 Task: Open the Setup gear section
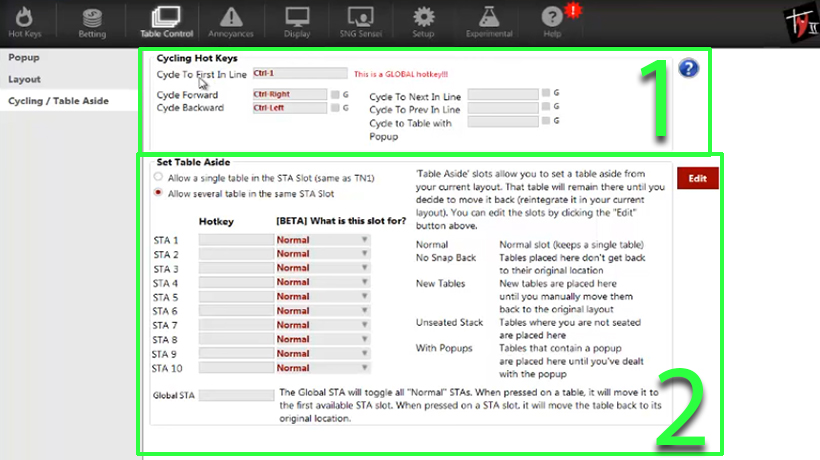(x=423, y=22)
